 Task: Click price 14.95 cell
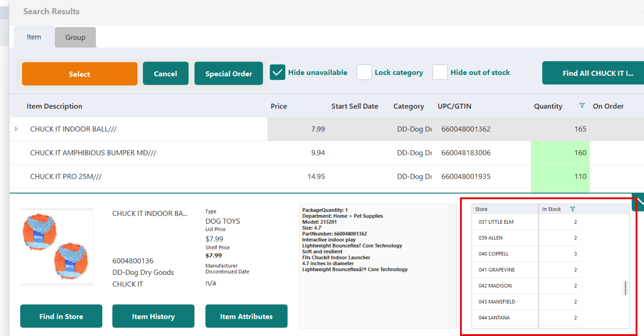(x=316, y=176)
